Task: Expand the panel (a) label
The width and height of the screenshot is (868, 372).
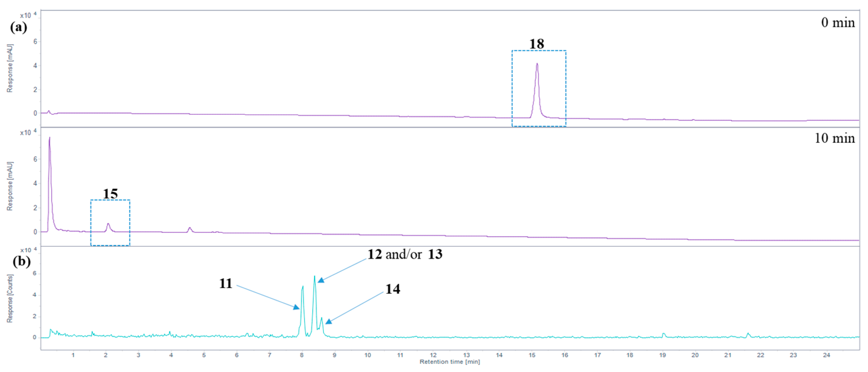Action: (19, 27)
